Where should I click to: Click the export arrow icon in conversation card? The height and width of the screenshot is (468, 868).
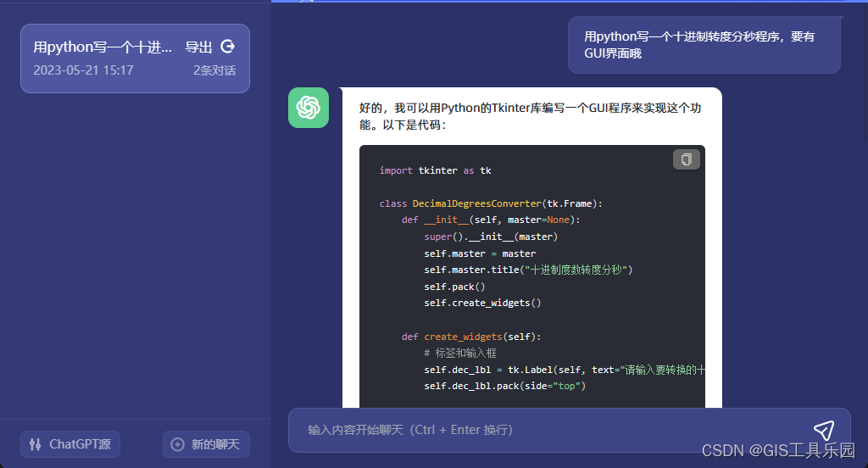pyautogui.click(x=227, y=47)
